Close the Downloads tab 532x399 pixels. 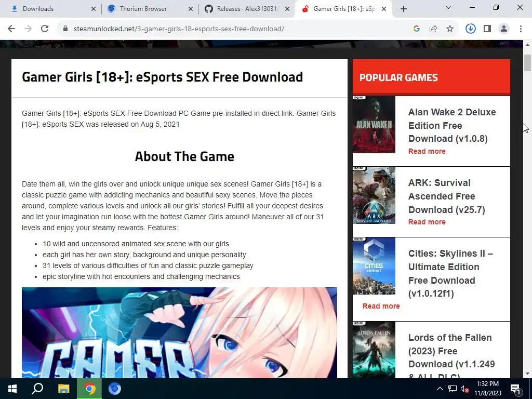point(94,9)
